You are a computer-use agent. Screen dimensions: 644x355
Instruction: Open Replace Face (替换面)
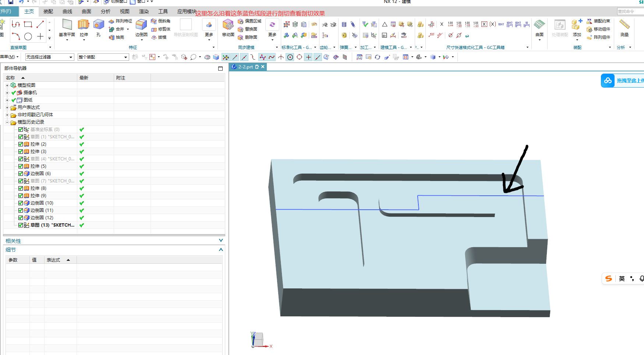click(x=247, y=29)
